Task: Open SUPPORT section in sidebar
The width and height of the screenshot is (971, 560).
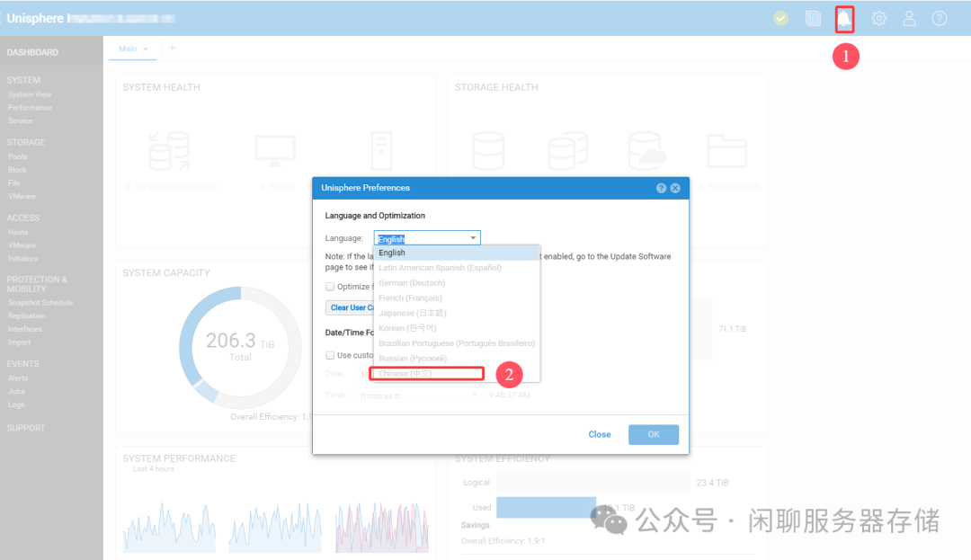Action: pos(26,428)
